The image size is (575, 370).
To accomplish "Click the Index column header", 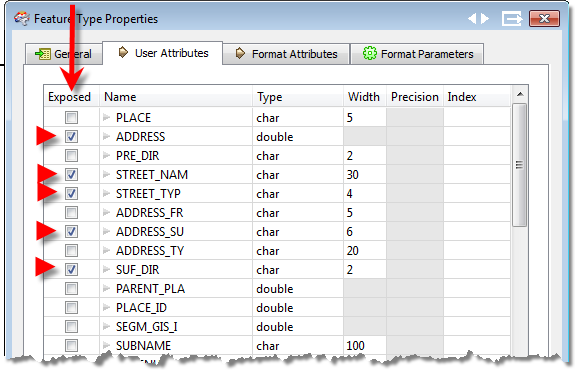I will 477,96.
